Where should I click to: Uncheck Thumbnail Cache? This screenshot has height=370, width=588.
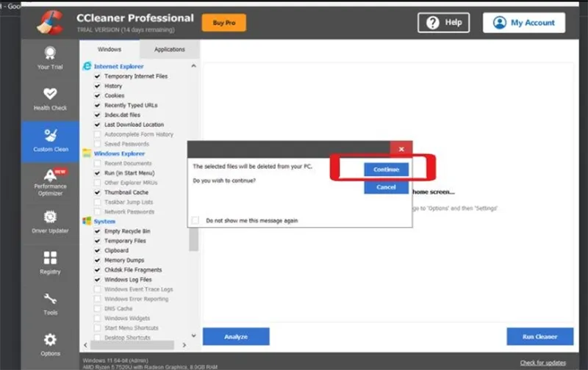point(97,192)
